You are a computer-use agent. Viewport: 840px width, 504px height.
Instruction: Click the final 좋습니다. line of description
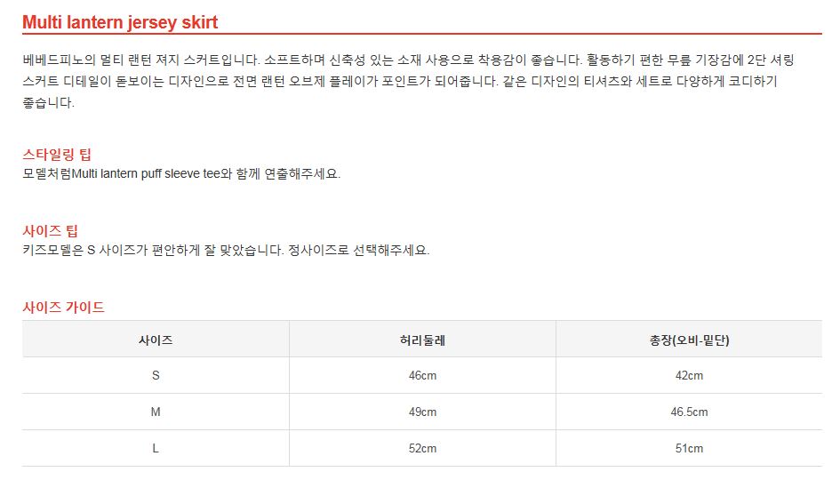coord(48,102)
